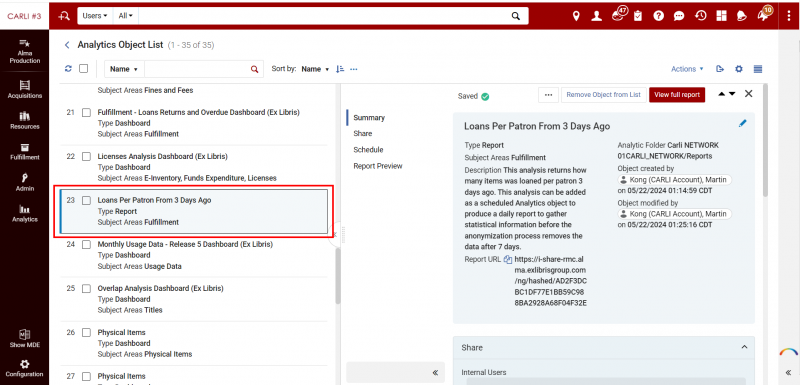
Task: Open the list settings gear icon
Action: 738,69
